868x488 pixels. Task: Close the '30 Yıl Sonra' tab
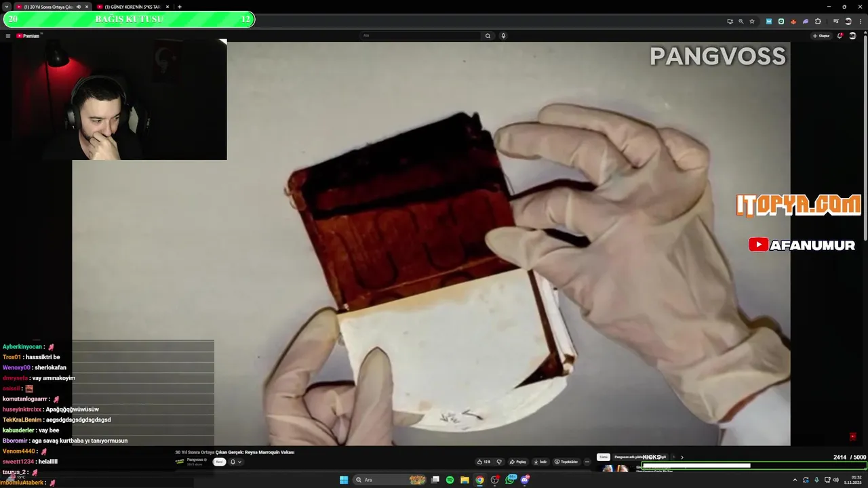point(87,7)
